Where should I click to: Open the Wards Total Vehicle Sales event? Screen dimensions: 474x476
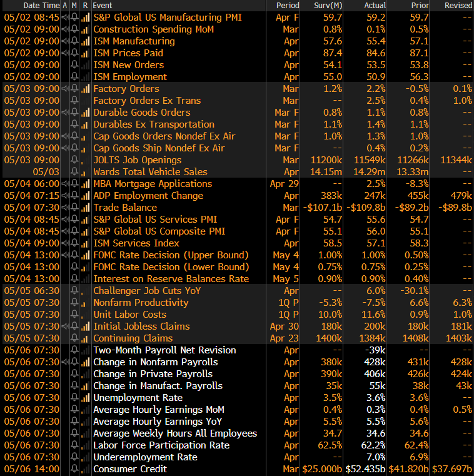tap(150, 172)
